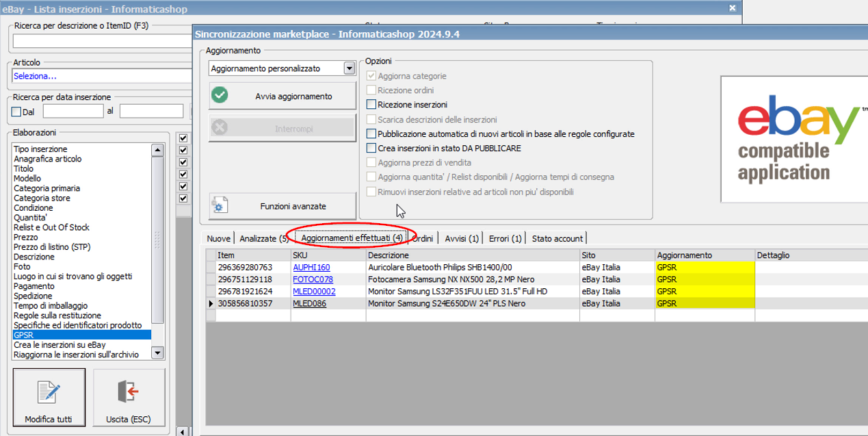This screenshot has height=436, width=868.
Task: Select highlighted GPSR entry in Elaborazioni list
Action: (x=81, y=335)
